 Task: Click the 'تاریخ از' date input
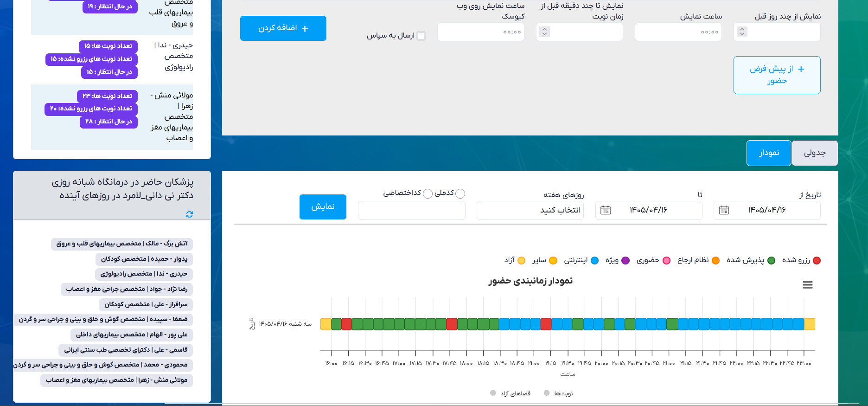[x=767, y=210]
